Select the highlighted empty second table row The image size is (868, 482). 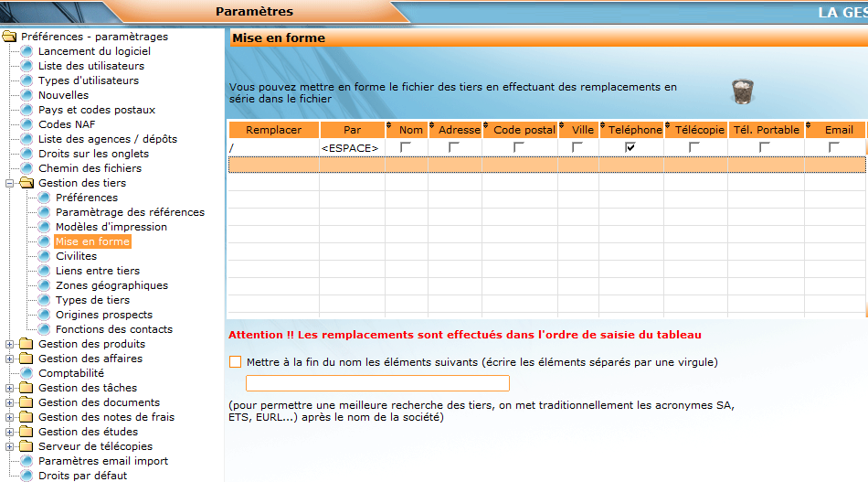click(547, 165)
